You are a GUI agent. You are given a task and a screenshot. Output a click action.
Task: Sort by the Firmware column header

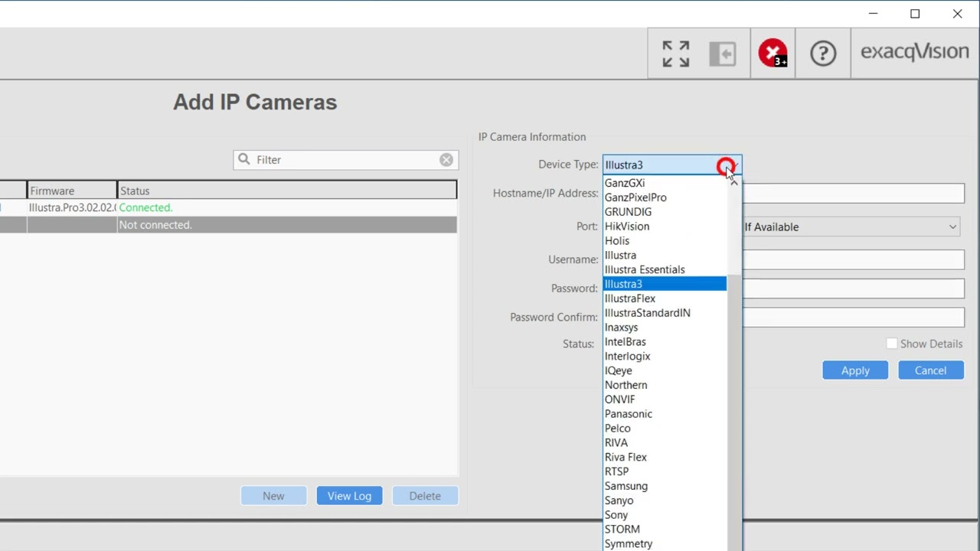(x=72, y=191)
